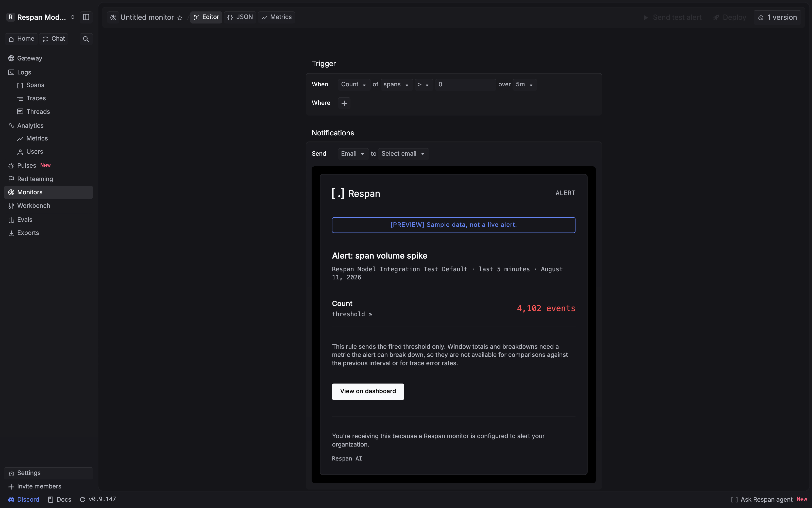Click the version v0.9.147 refresh indicator

click(98, 500)
